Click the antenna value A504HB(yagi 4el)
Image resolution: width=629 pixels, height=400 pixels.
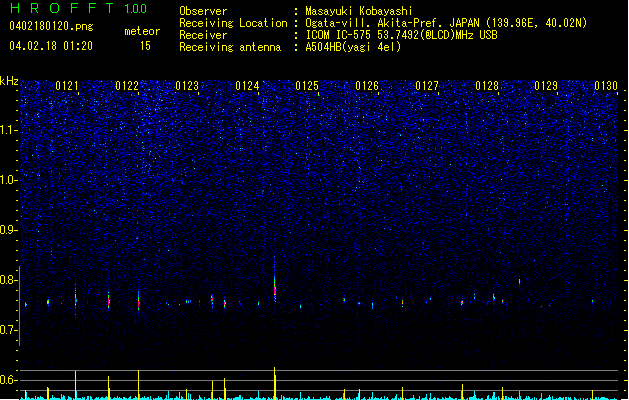click(353, 47)
